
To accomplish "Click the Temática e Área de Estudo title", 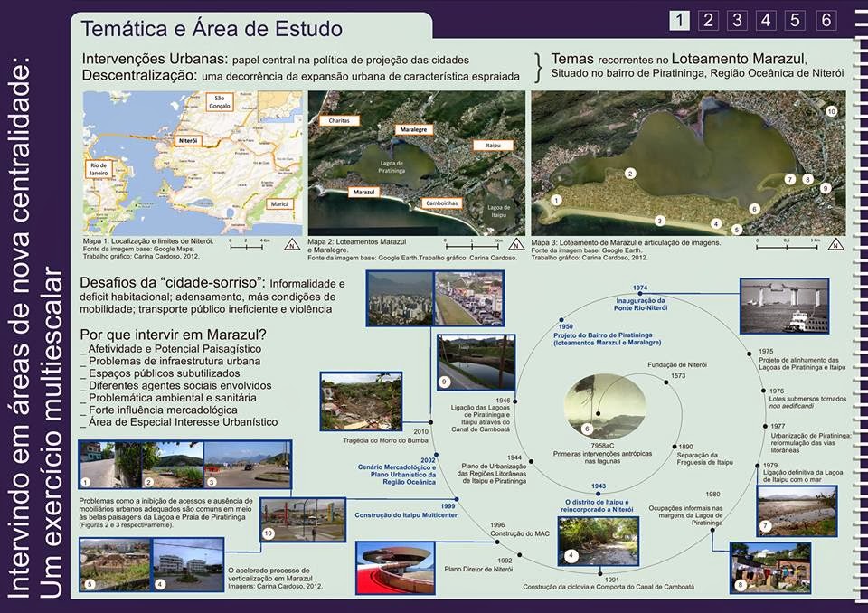I will click(212, 29).
